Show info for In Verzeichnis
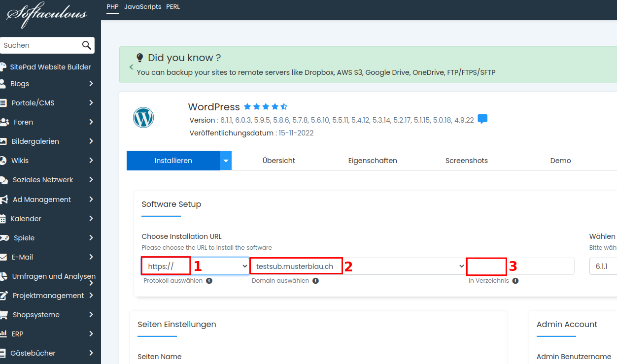The width and height of the screenshot is (617, 364). click(515, 281)
